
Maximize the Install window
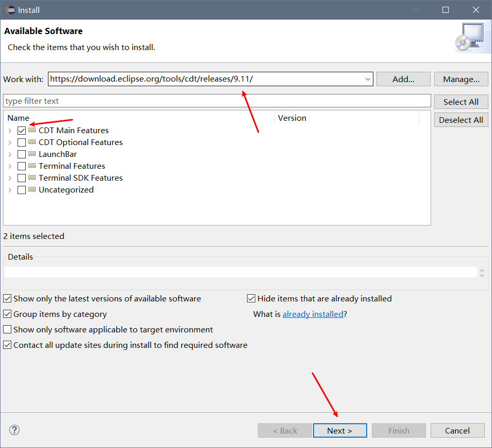tap(446, 10)
